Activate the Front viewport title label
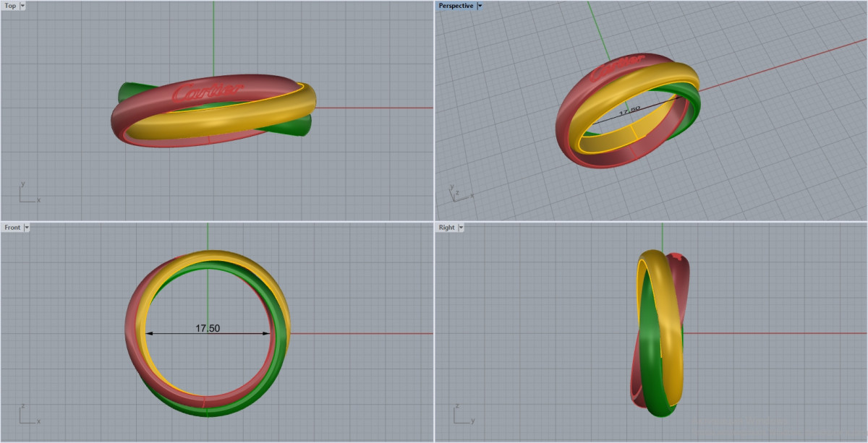 pos(12,228)
